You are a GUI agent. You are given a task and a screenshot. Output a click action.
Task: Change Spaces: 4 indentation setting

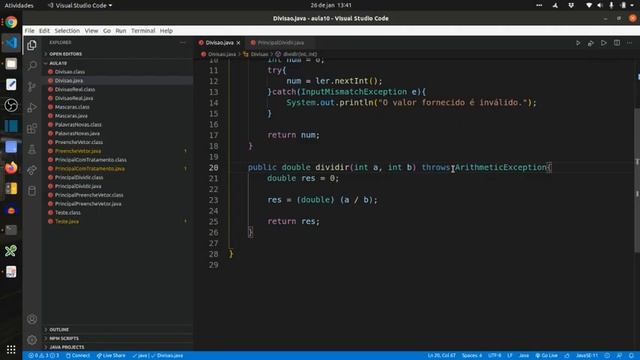pyautogui.click(x=471, y=356)
